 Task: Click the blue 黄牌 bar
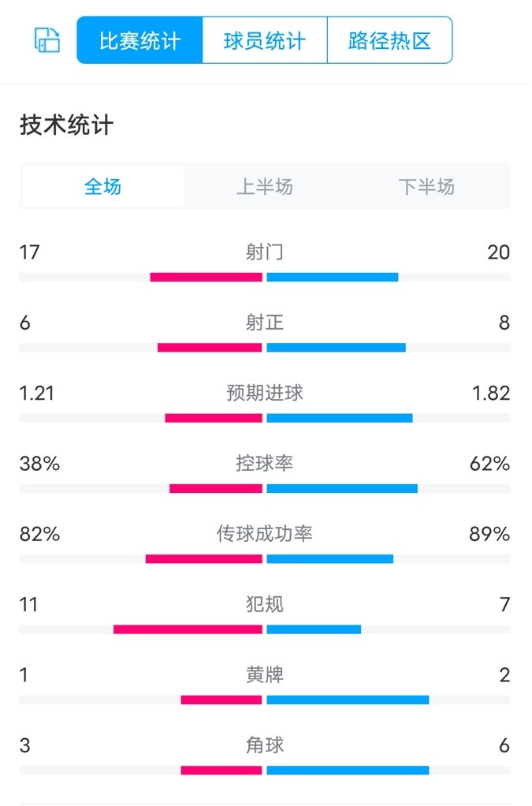(348, 700)
